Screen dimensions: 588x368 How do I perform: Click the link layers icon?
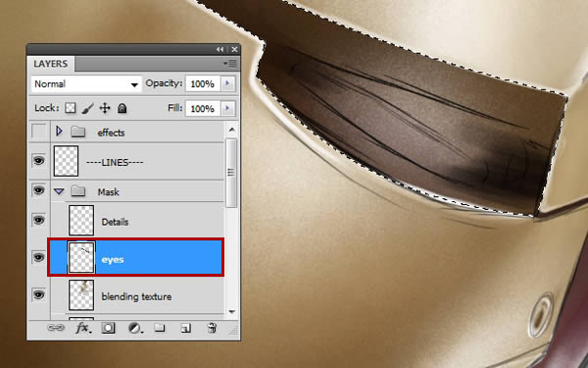[56, 328]
